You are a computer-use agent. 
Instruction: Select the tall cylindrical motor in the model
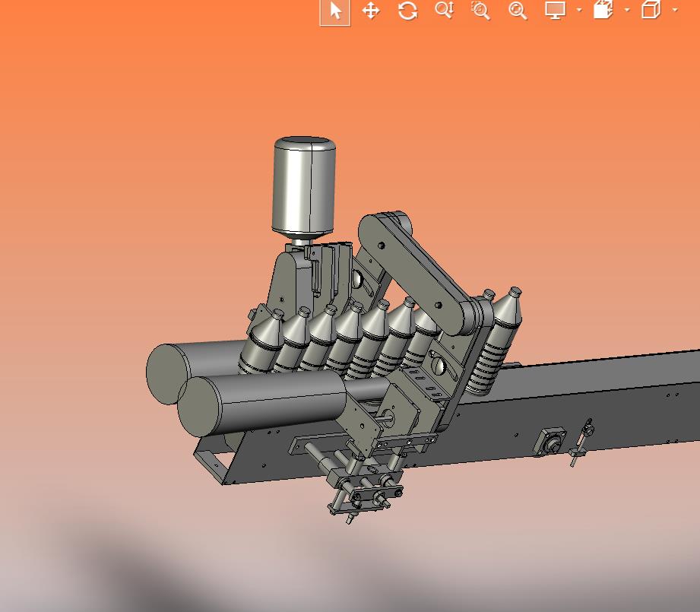tap(303, 186)
